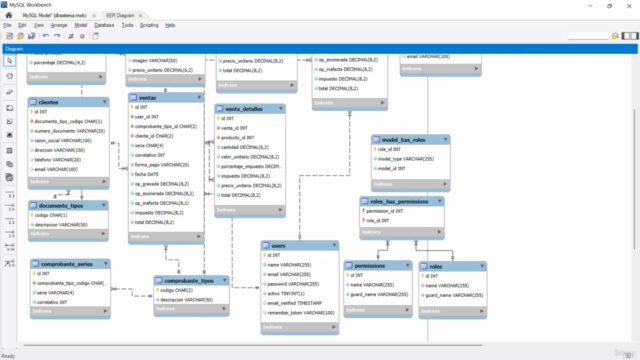This screenshot has width=640, height=360.
Task: Collapse the ventas table with header arrow
Action: (199, 98)
